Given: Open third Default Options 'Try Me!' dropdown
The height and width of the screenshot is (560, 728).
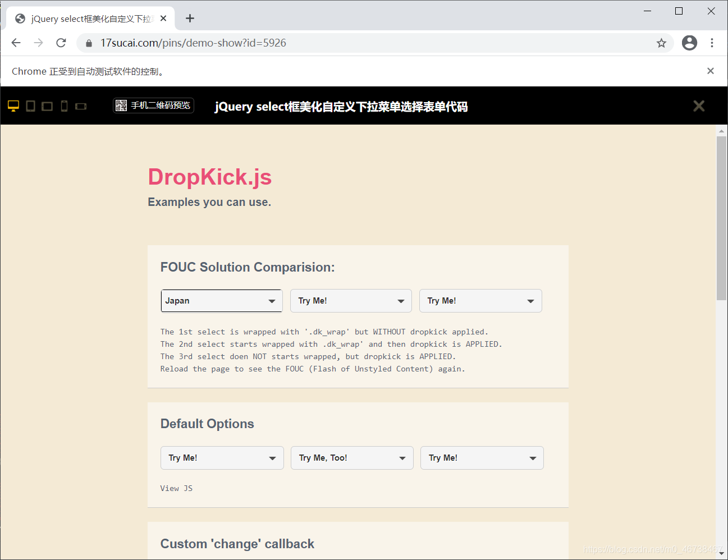Looking at the screenshot, I should tap(482, 458).
